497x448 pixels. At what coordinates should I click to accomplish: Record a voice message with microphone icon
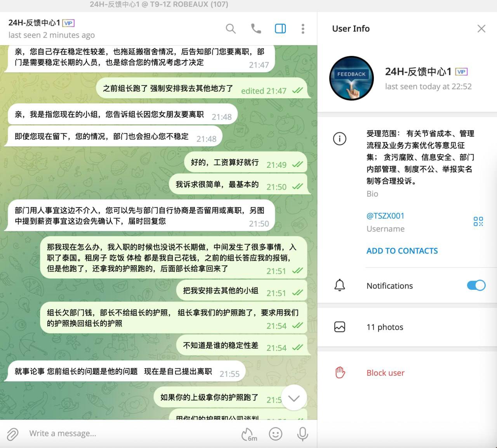[302, 434]
